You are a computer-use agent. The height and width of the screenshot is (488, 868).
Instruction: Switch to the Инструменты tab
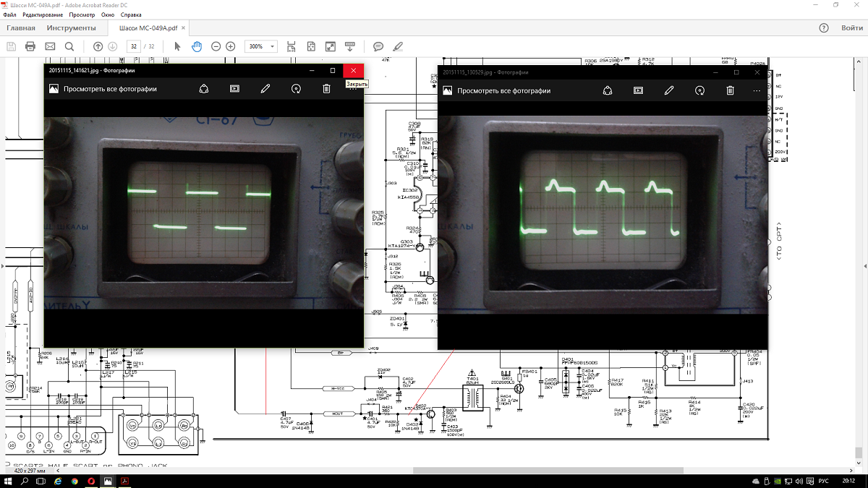[71, 28]
